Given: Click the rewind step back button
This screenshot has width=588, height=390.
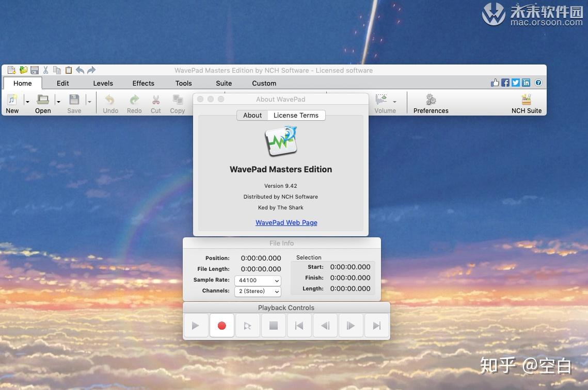Looking at the screenshot, I should [x=325, y=326].
